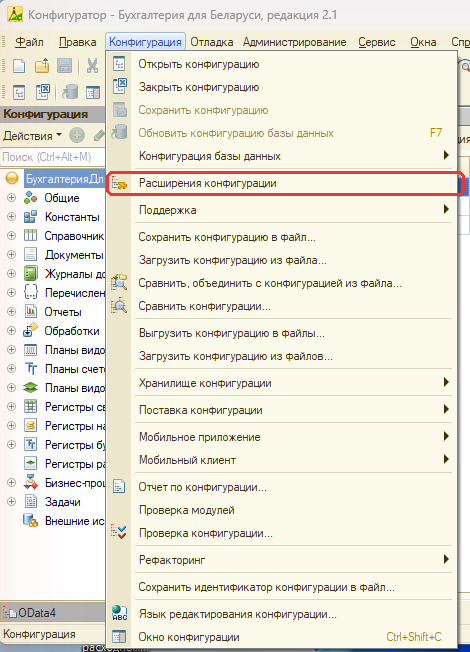
Task: Click the Планы счетов tree icon
Action: tap(30, 368)
